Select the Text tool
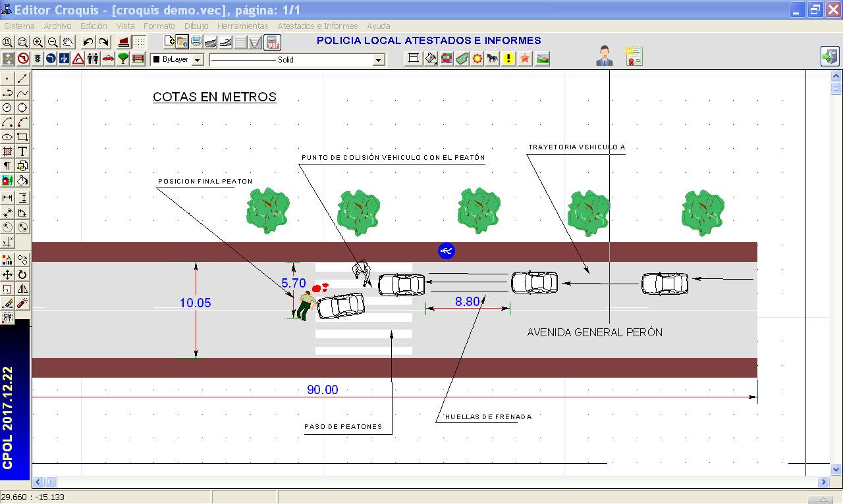This screenshot has height=504, width=843. [22, 151]
